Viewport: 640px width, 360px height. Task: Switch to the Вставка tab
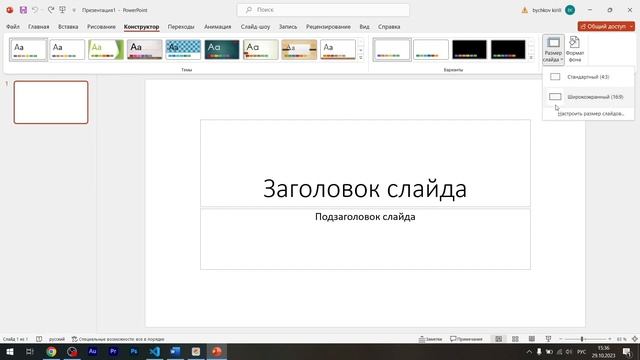pyautogui.click(x=68, y=27)
